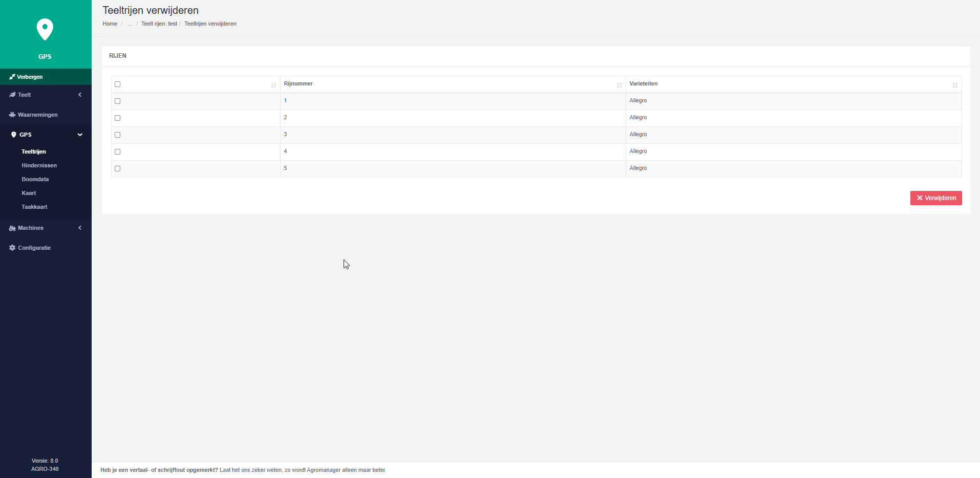Open the Boomdata submenu item
The height and width of the screenshot is (478, 980).
[35, 179]
